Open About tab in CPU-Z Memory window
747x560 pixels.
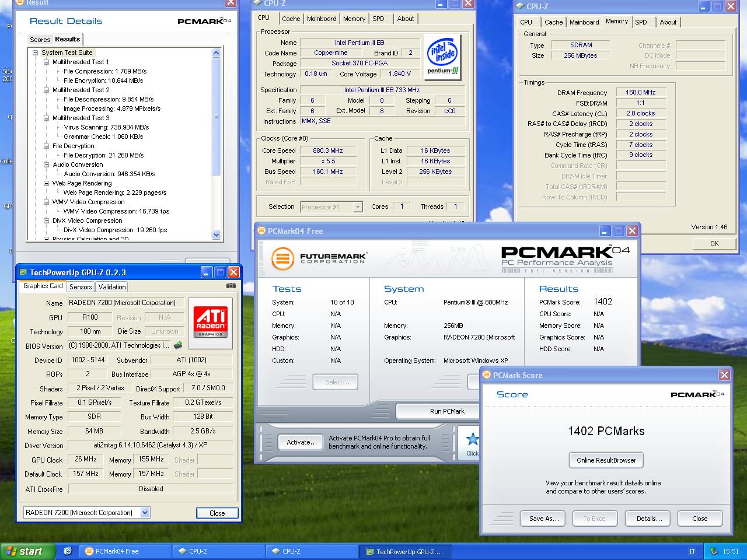click(668, 22)
